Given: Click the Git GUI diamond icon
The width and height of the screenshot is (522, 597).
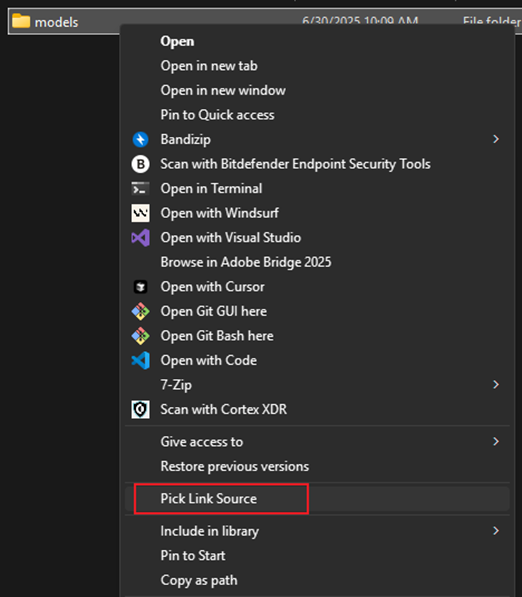Looking at the screenshot, I should pyautogui.click(x=140, y=311).
